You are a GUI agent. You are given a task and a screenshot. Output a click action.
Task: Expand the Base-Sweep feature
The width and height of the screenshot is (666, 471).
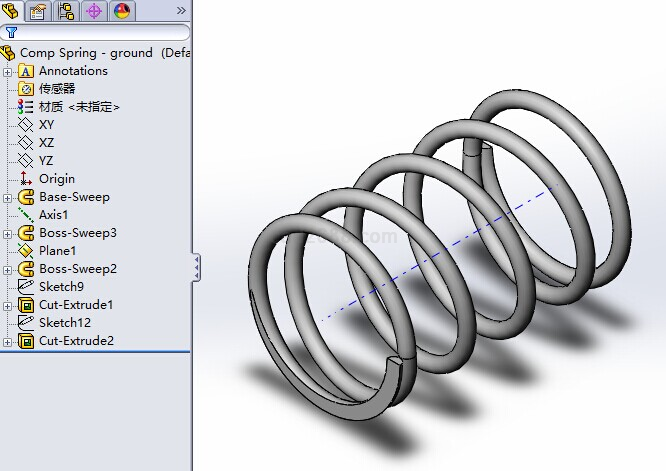pyautogui.click(x=8, y=197)
